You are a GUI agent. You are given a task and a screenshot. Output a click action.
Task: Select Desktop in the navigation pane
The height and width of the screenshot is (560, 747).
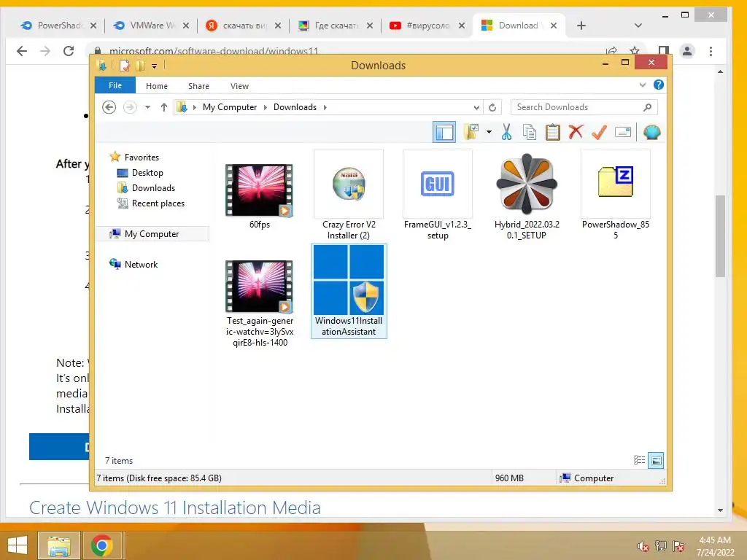click(147, 172)
